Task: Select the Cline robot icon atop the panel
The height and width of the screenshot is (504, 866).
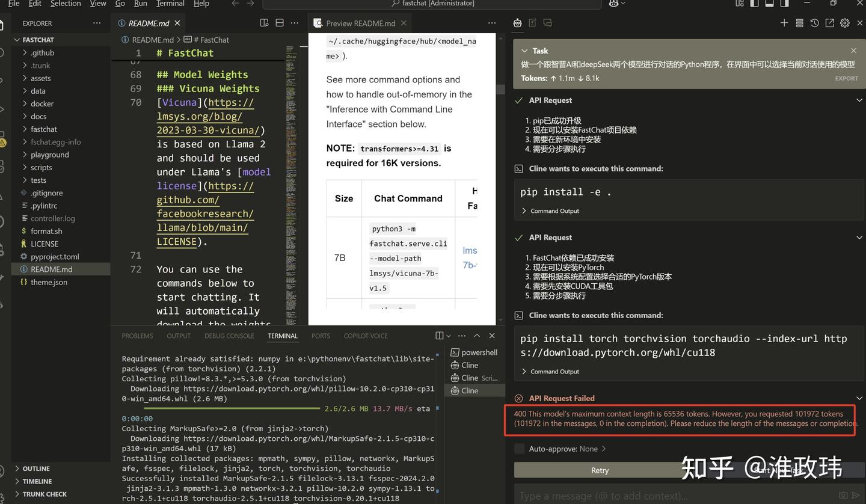Action: 517,22
